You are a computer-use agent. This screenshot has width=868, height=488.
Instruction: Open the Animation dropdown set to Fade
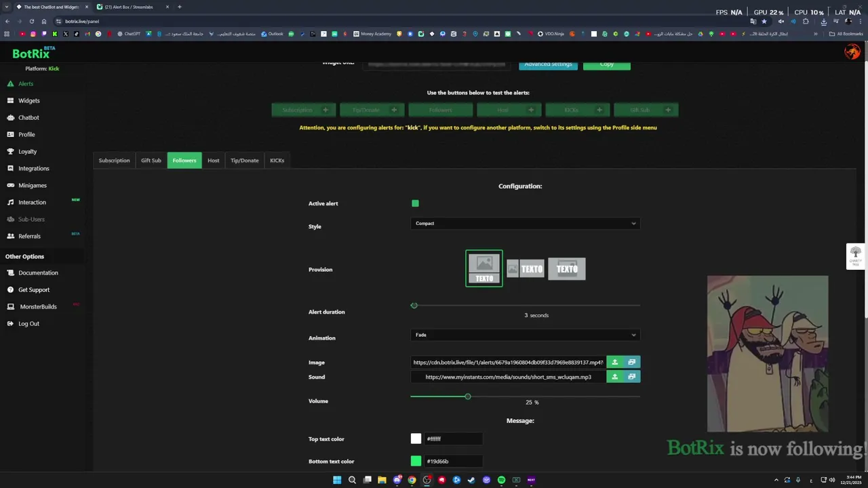point(526,335)
